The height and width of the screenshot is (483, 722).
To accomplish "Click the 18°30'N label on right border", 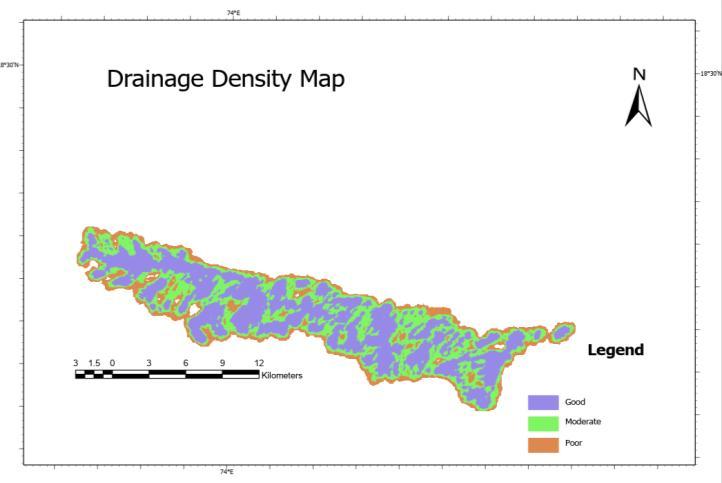I will coord(710,73).
